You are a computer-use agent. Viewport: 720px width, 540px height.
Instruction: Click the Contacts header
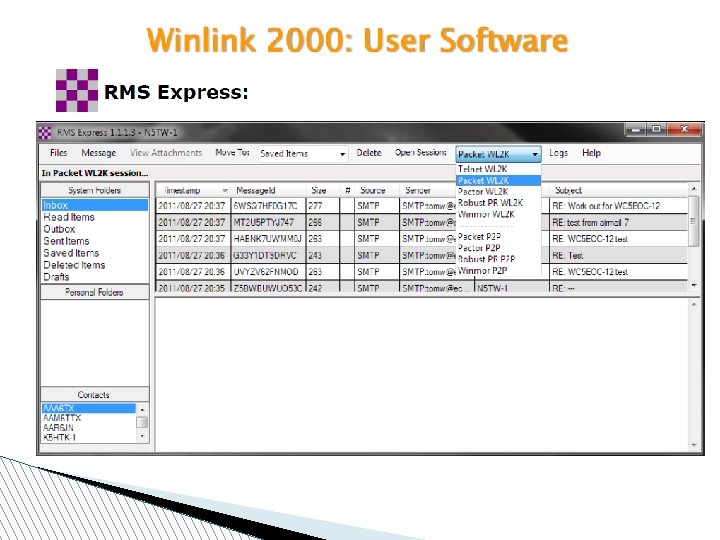[x=95, y=395]
